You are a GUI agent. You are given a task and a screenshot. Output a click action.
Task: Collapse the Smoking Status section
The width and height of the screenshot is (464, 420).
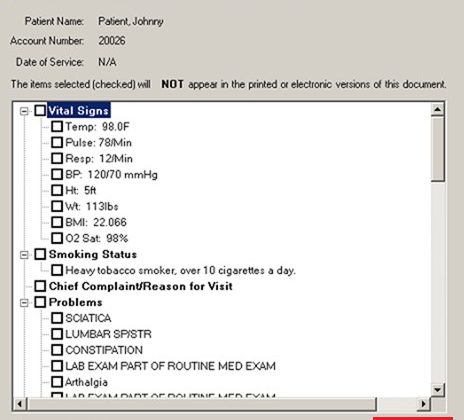[24, 255]
